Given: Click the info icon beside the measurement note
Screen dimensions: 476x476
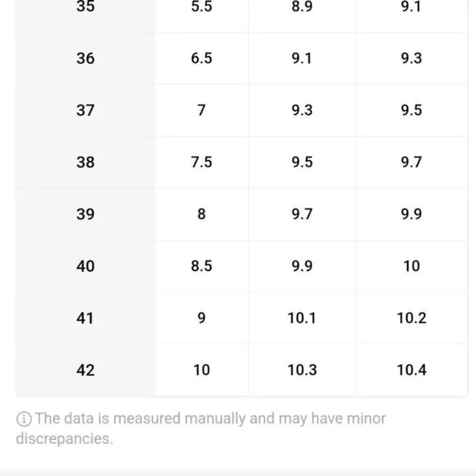Looking at the screenshot, I should [x=24, y=419].
